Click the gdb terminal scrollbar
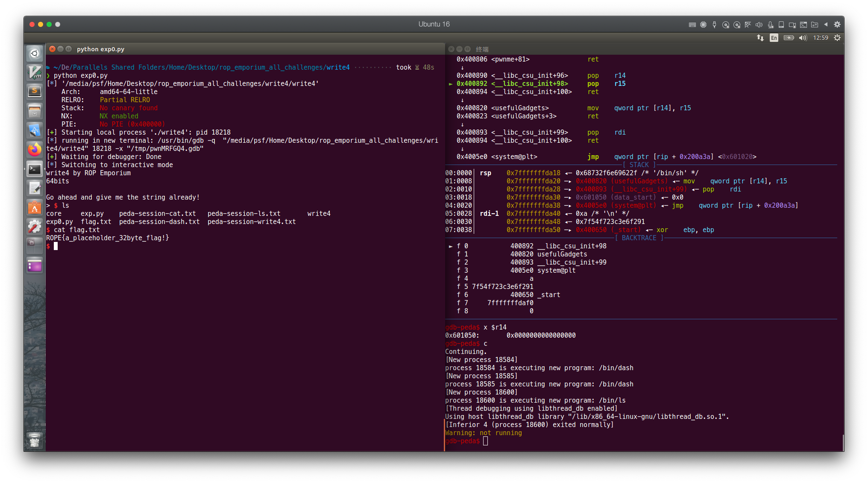Screen dimensions: 868x483 coord(842,442)
